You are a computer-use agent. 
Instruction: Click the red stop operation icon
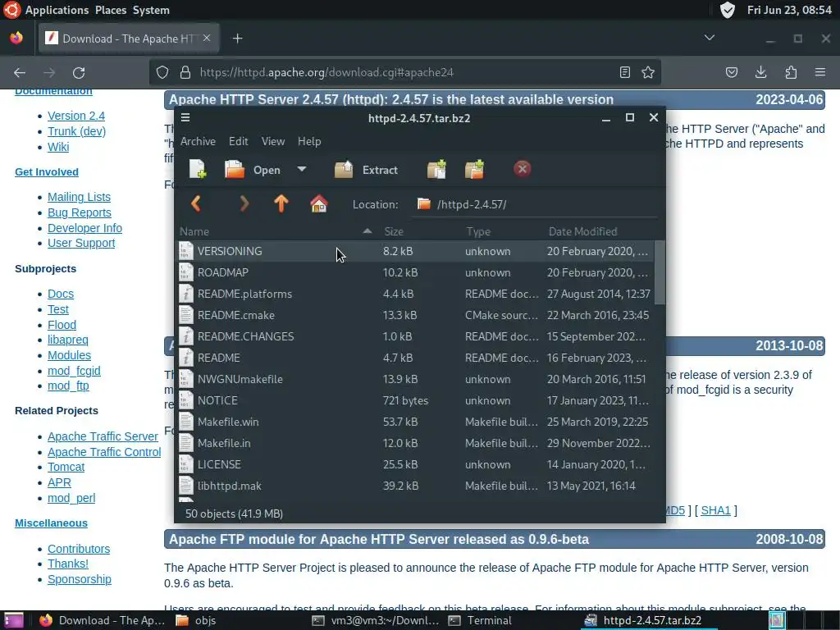(x=523, y=169)
